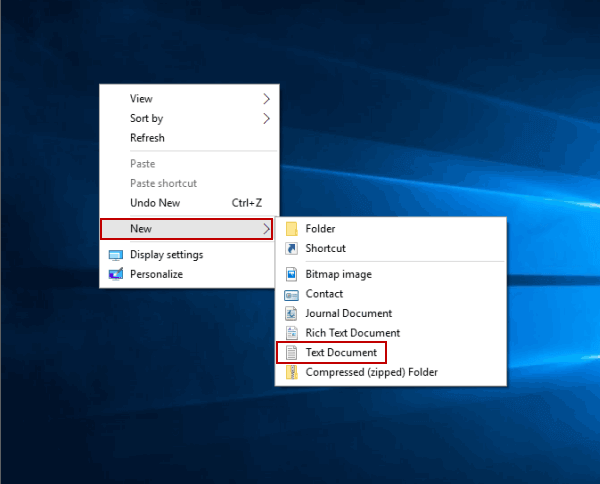Image resolution: width=600 pixels, height=484 pixels.
Task: Click the Compressed zipped Folder icon
Action: (x=292, y=372)
